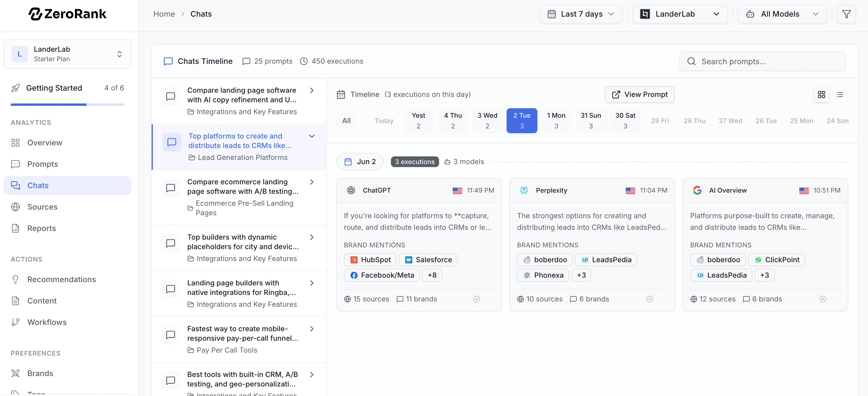This screenshot has width=868, height=396.
Task: Switch to grid view layout
Action: [x=821, y=94]
